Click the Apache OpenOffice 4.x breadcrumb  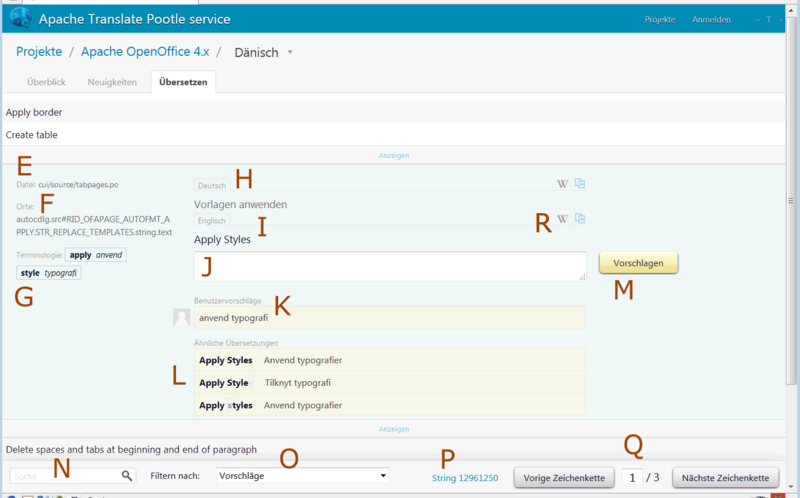(144, 52)
